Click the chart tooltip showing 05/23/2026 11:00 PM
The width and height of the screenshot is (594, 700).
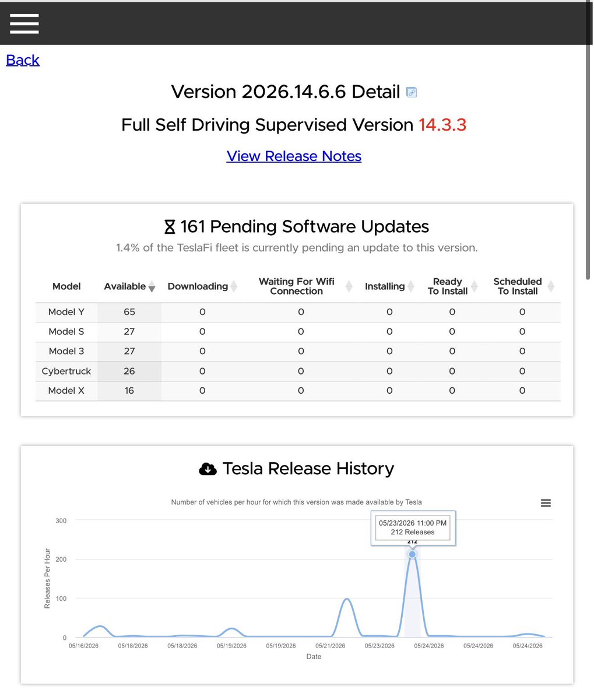[413, 528]
